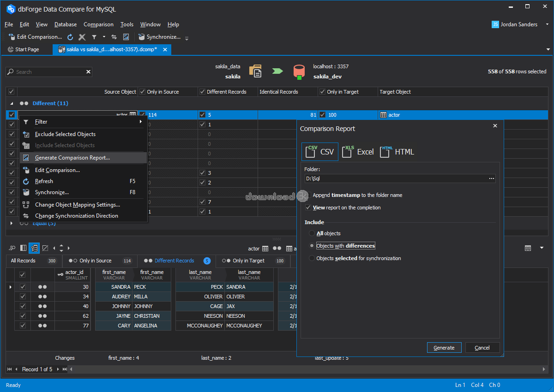The width and height of the screenshot is (554, 392).
Task: Switch to the Only in Target records tab
Action: point(253,261)
